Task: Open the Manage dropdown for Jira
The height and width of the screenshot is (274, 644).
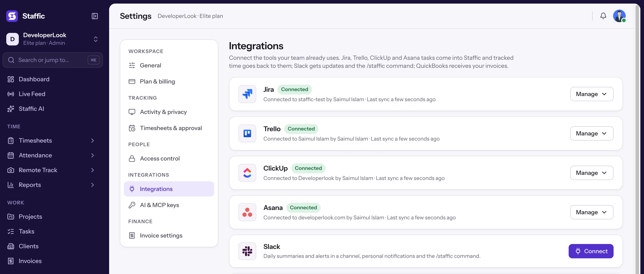Action: [x=591, y=94]
